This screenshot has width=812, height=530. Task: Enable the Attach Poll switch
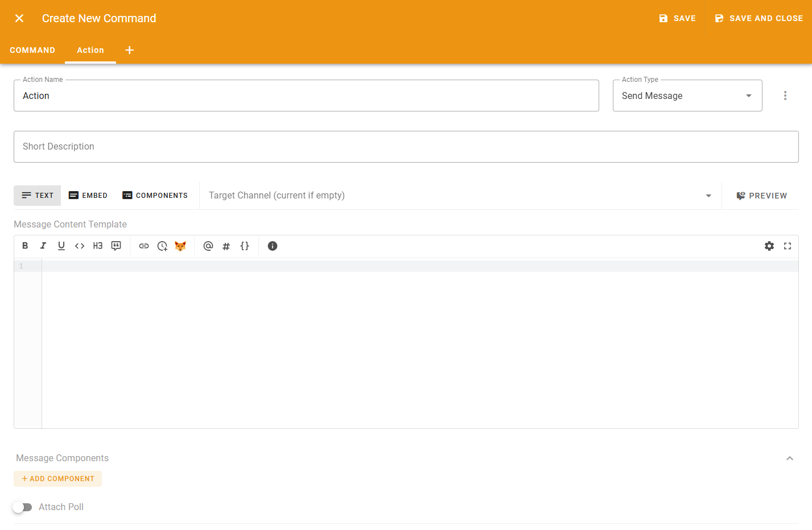23,507
